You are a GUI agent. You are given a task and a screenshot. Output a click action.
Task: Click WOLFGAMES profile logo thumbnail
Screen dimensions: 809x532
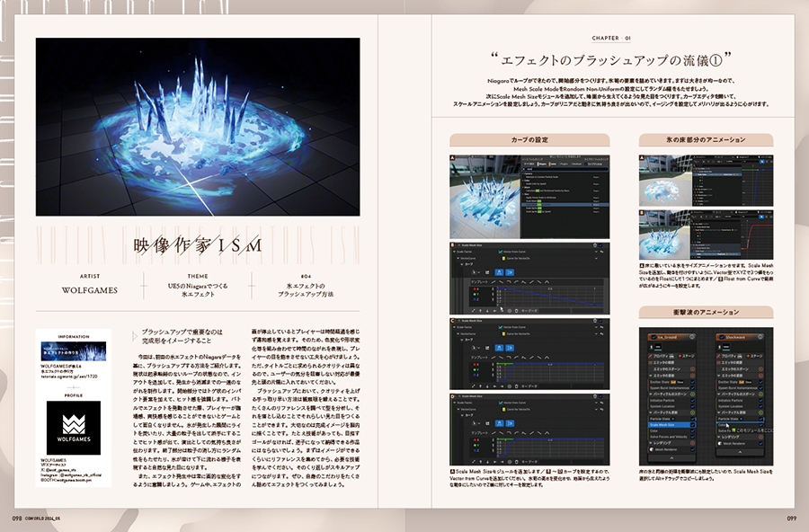tap(74, 428)
